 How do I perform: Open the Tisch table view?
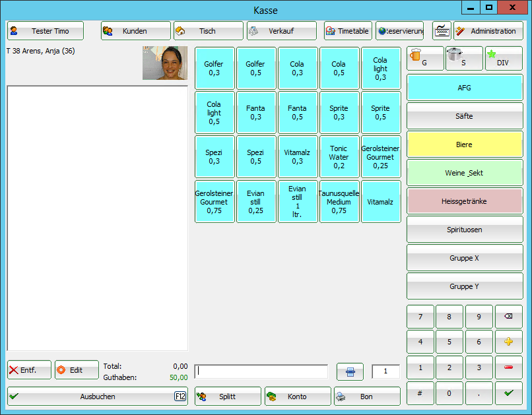pyautogui.click(x=209, y=31)
